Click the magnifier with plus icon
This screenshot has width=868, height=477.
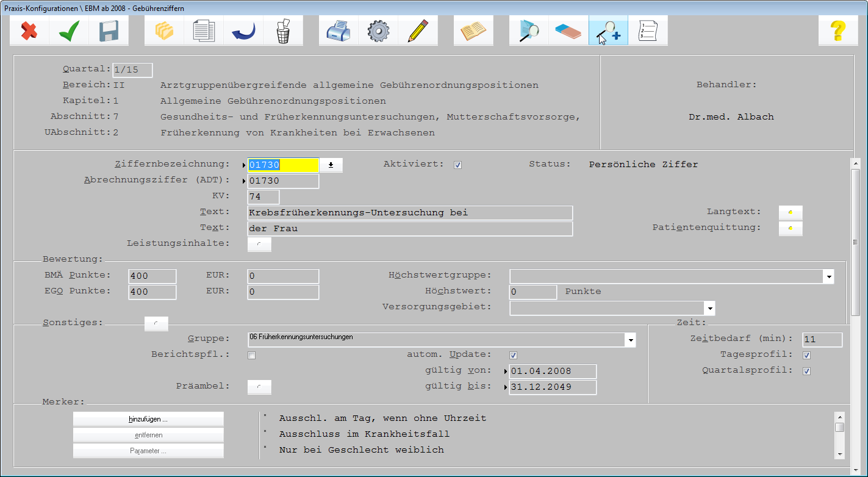coord(608,30)
